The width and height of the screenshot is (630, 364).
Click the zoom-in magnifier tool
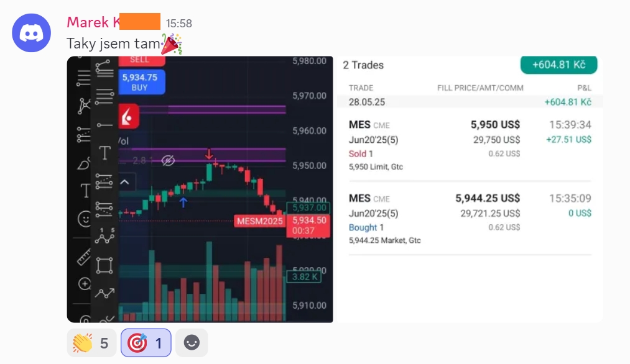click(85, 284)
